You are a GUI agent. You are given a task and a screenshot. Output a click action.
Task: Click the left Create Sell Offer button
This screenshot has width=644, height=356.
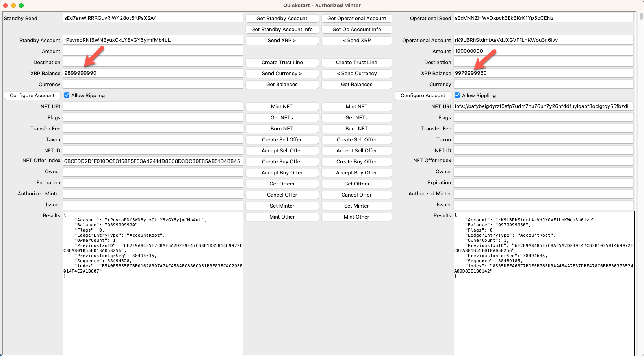(282, 139)
